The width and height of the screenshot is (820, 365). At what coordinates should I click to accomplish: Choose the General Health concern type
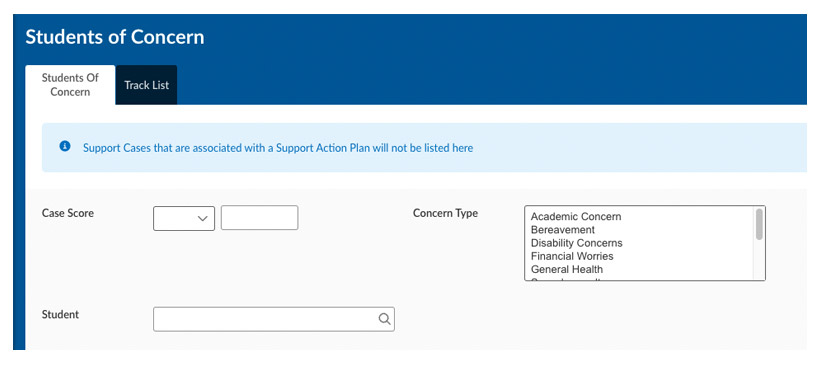pyautogui.click(x=566, y=269)
